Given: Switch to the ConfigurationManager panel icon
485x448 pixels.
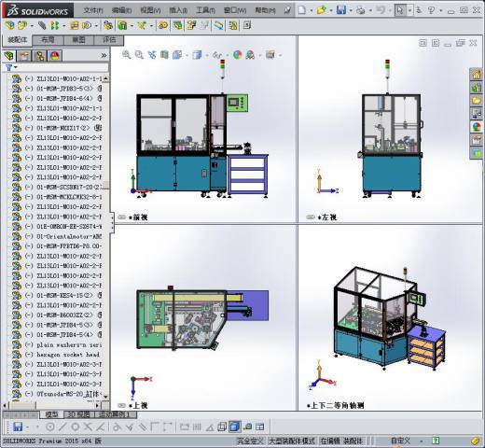Looking at the screenshot, I should [x=39, y=56].
